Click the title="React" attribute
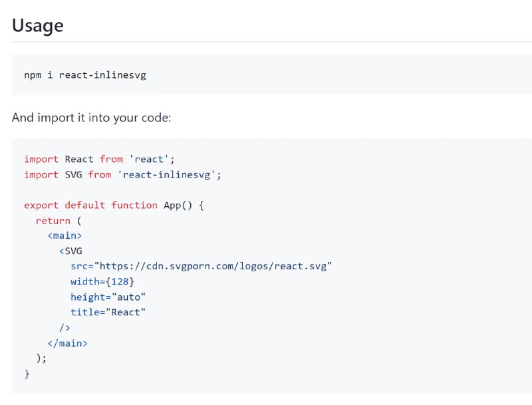The width and height of the screenshot is (532, 405). click(108, 313)
